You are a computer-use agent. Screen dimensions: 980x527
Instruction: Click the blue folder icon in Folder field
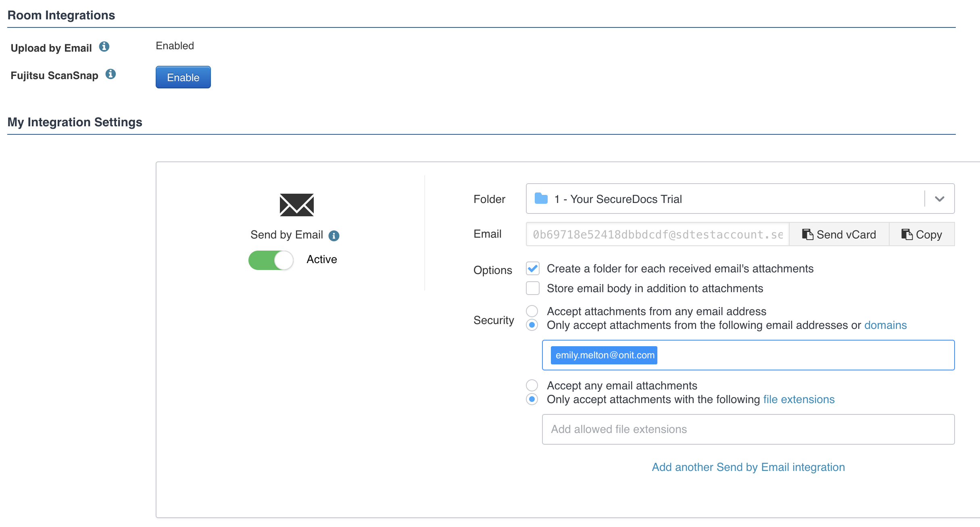pyautogui.click(x=541, y=199)
